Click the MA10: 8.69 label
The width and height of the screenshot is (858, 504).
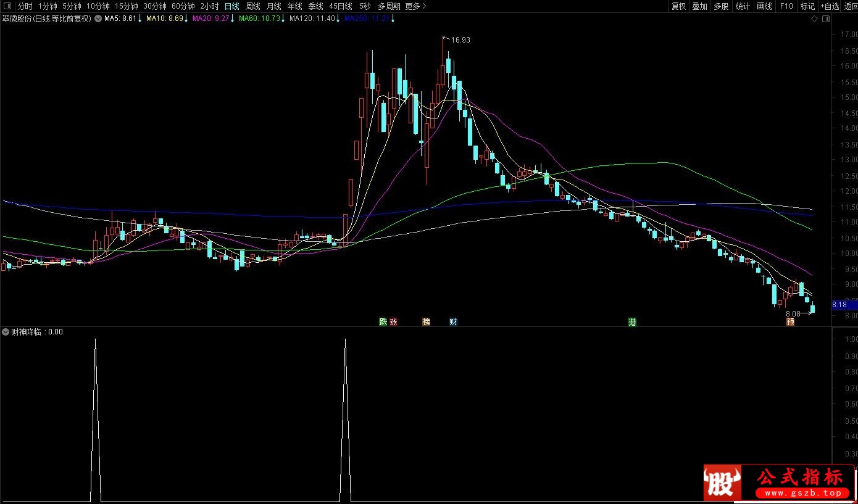pyautogui.click(x=165, y=19)
